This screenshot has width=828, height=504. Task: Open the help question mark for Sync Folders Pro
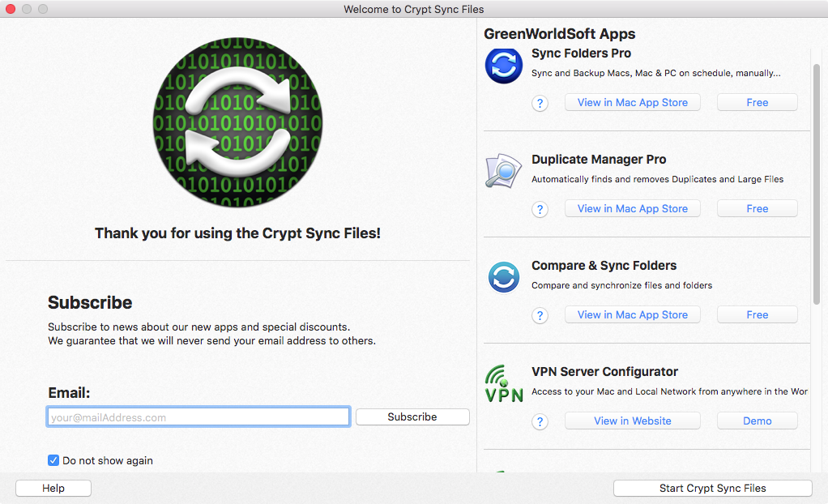(x=540, y=103)
